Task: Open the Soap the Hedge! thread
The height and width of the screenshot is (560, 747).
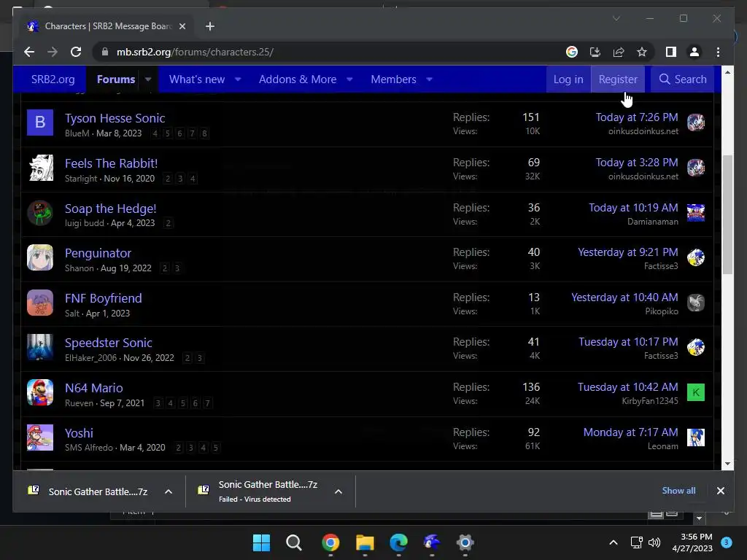Action: point(111,209)
